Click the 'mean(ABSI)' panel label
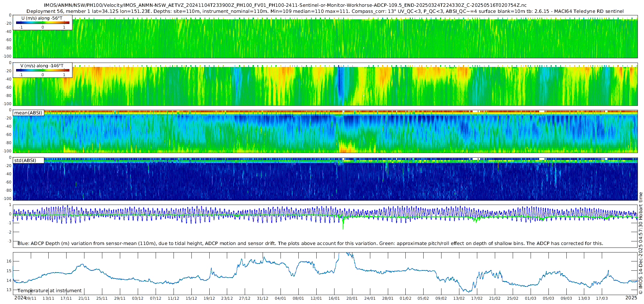644x304 pixels. pyautogui.click(x=28, y=113)
